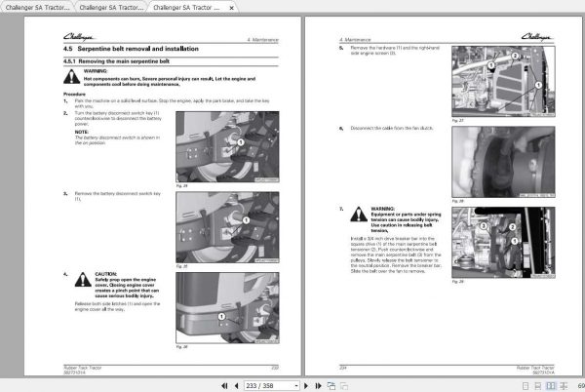Click the Fig. 25 battery switch image
Image resolution: width=585 pixels, height=392 pixels.
click(x=227, y=227)
